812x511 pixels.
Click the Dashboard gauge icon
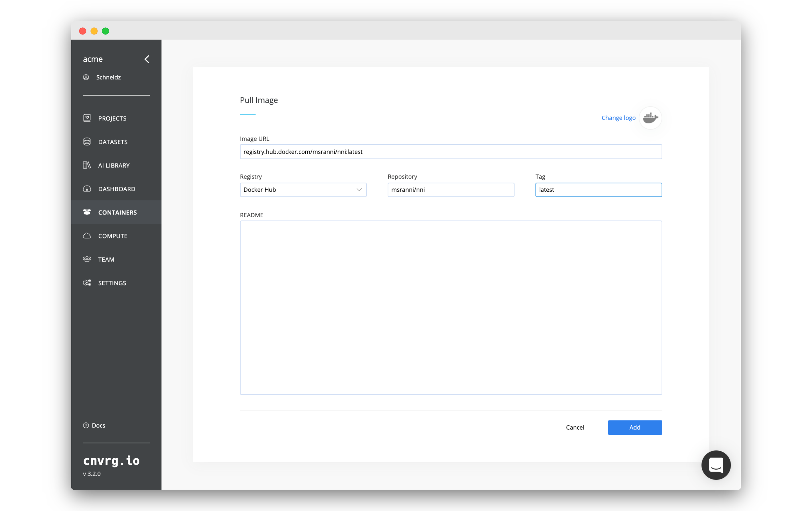(x=87, y=189)
